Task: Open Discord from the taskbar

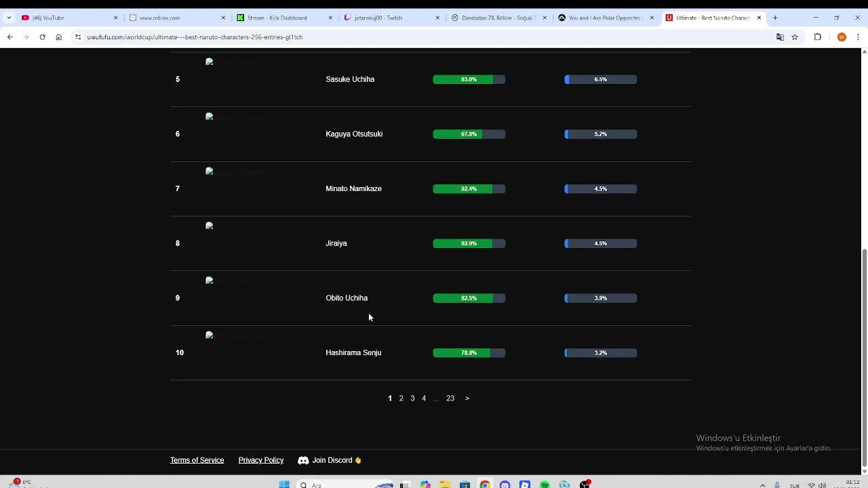Action: click(x=505, y=485)
